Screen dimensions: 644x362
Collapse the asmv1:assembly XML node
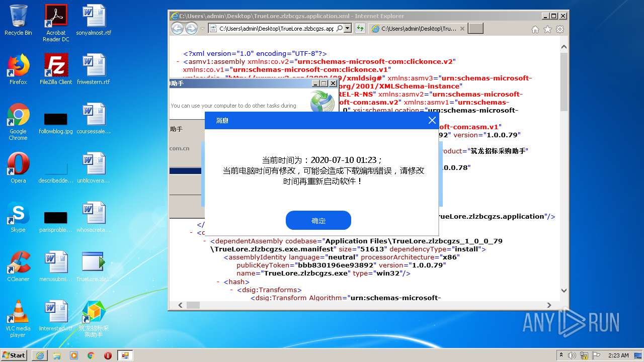click(x=178, y=61)
